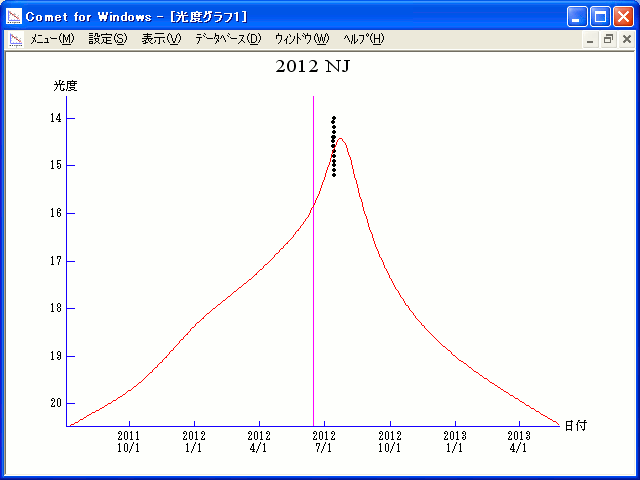Click the 2011 10/1 date label
The width and height of the screenshot is (640, 480).
[129, 442]
